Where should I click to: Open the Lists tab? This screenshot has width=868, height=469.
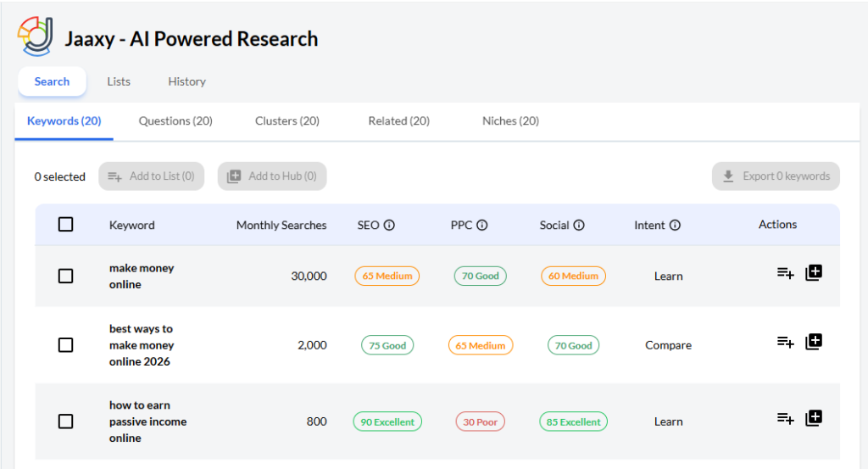pyautogui.click(x=119, y=81)
